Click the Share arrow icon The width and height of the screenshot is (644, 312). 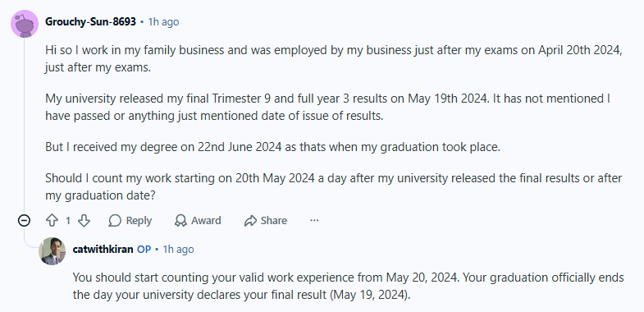click(x=250, y=221)
